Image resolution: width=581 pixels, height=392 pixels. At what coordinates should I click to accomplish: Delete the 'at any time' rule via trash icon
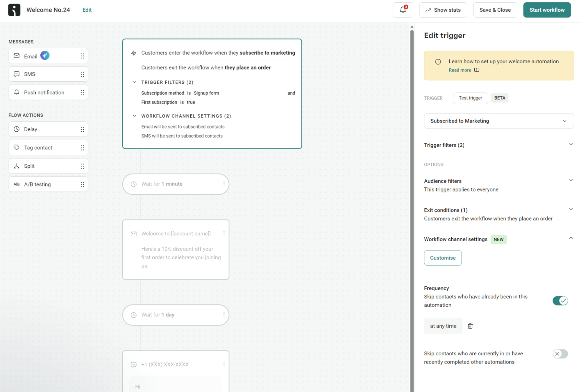point(470,326)
